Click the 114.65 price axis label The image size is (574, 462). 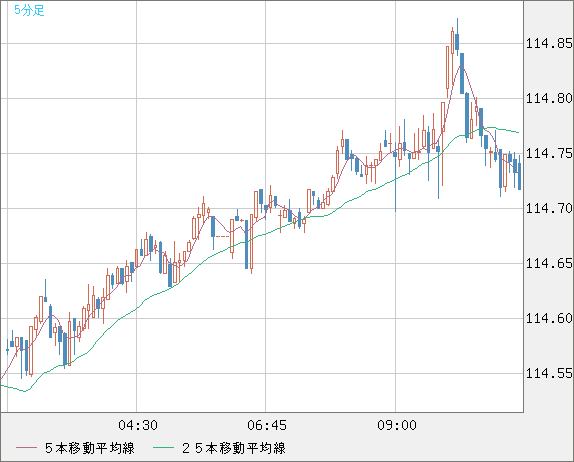pyautogui.click(x=549, y=263)
